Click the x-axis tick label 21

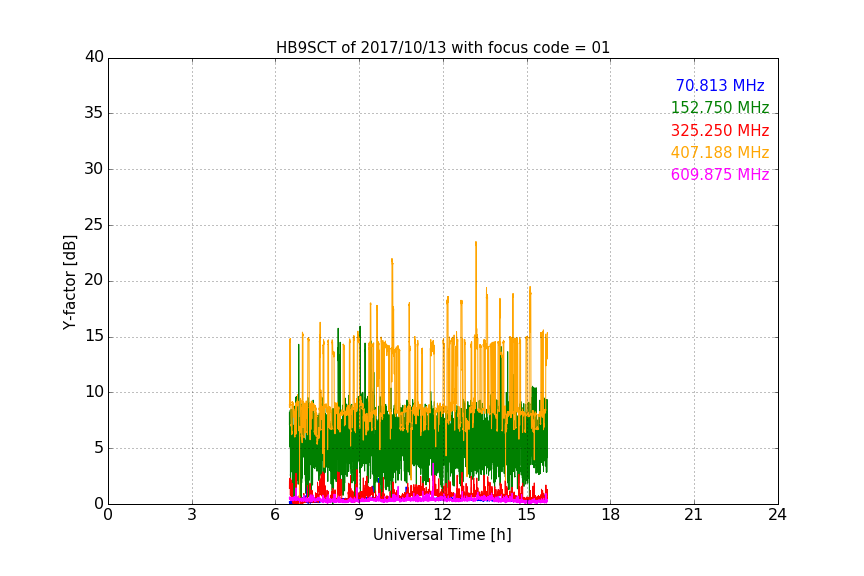pyautogui.click(x=694, y=515)
